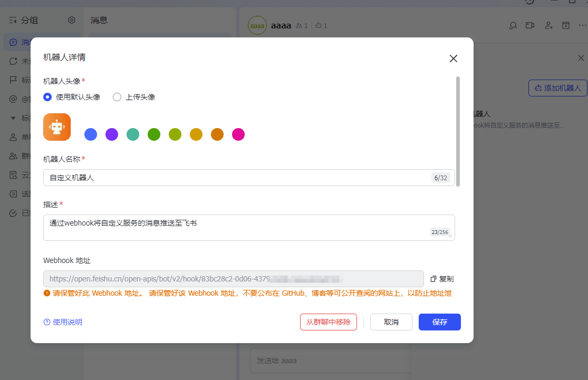Screen dimensions: 588x380
Task: Close the robot details dialog
Action: pyautogui.click(x=453, y=59)
